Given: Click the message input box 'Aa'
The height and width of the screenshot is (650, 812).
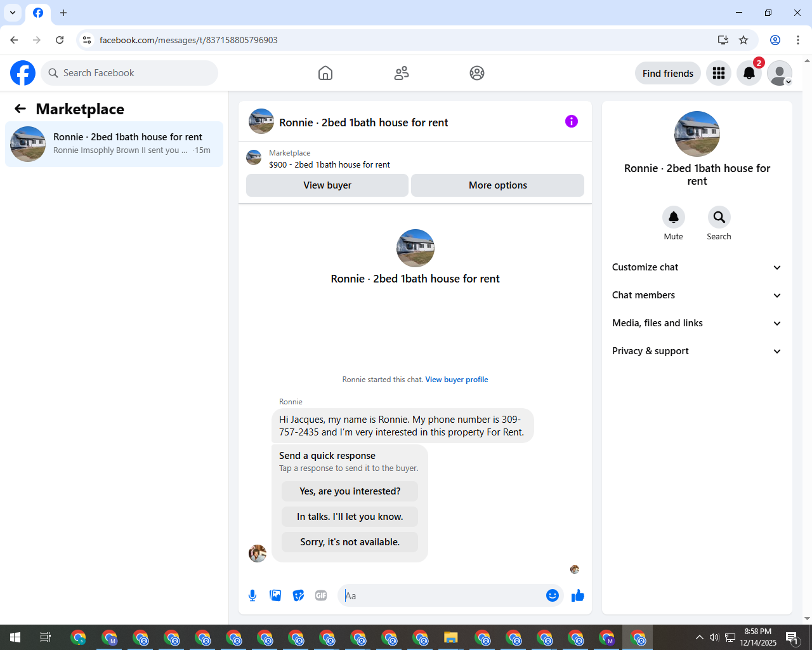Looking at the screenshot, I should [x=442, y=595].
